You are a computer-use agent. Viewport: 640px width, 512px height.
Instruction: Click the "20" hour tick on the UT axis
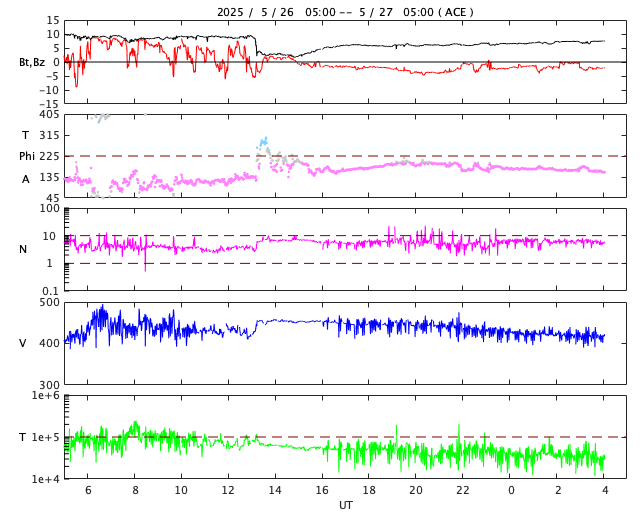[x=416, y=490]
